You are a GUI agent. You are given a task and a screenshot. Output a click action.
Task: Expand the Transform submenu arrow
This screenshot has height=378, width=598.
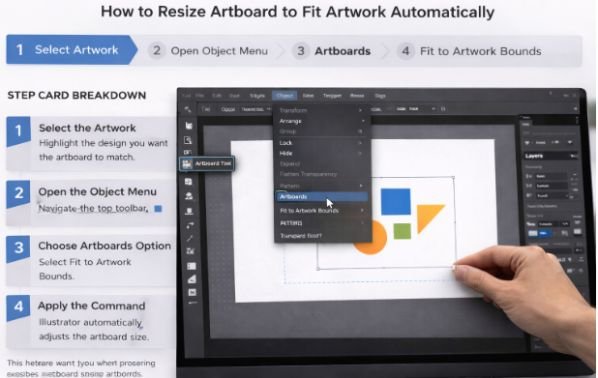point(360,110)
